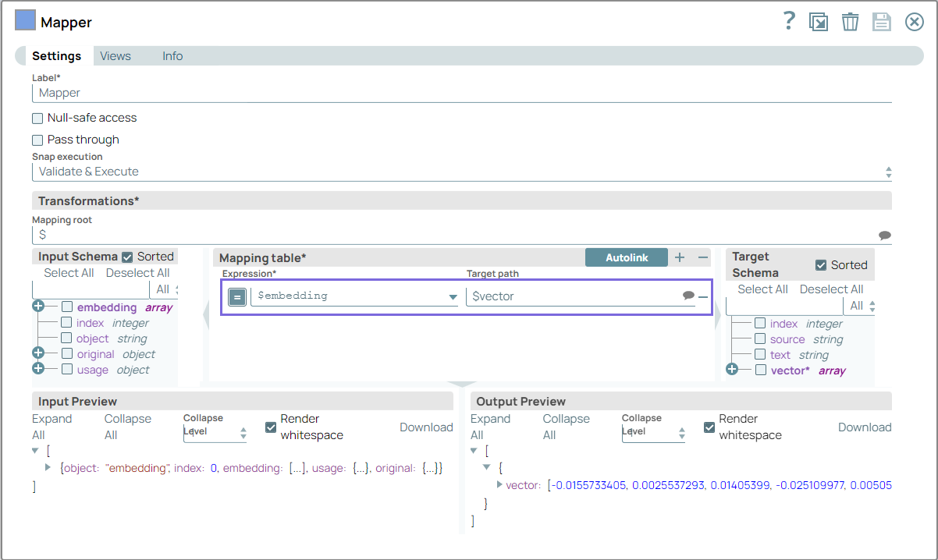Viewport: 938px width, 560px height.
Task: Open the Mapper help documentation
Action: (789, 21)
